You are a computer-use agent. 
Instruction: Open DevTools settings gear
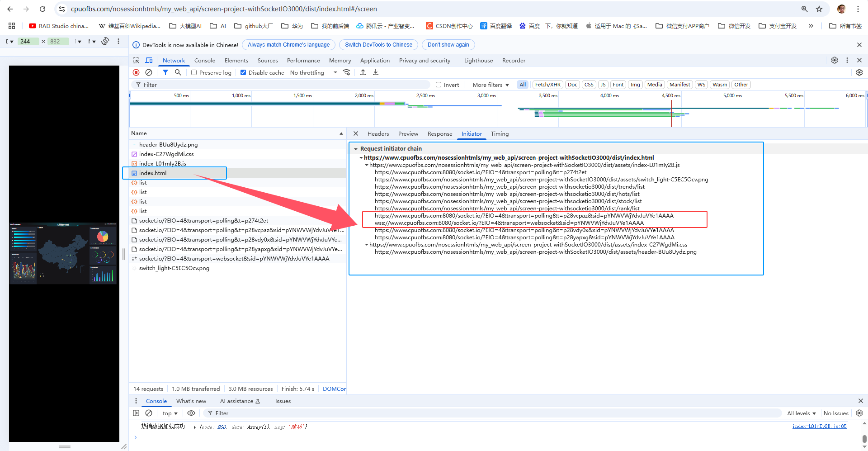click(835, 60)
